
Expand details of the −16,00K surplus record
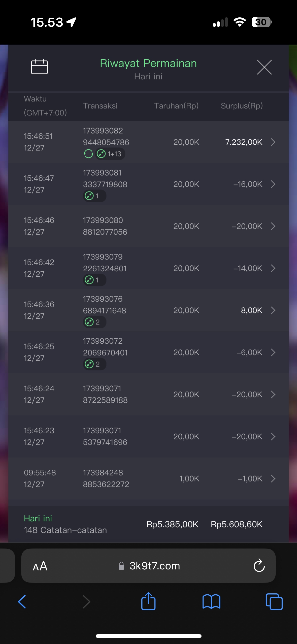pos(273,184)
